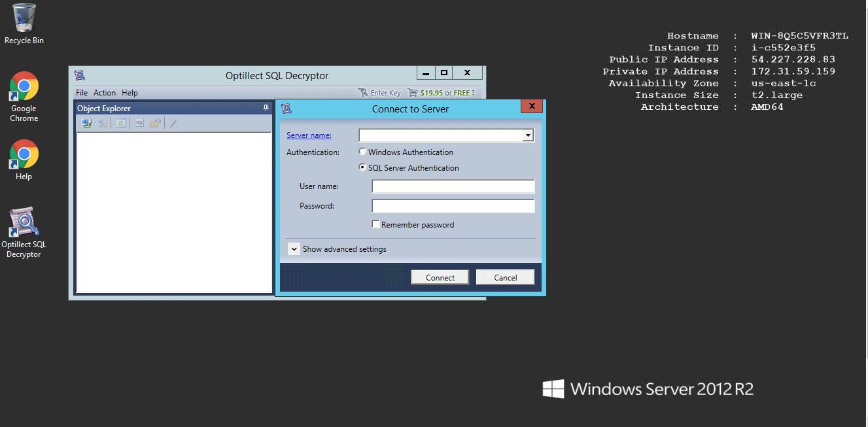868x427 pixels.
Task: Click the Enter Key license option
Action: 379,93
